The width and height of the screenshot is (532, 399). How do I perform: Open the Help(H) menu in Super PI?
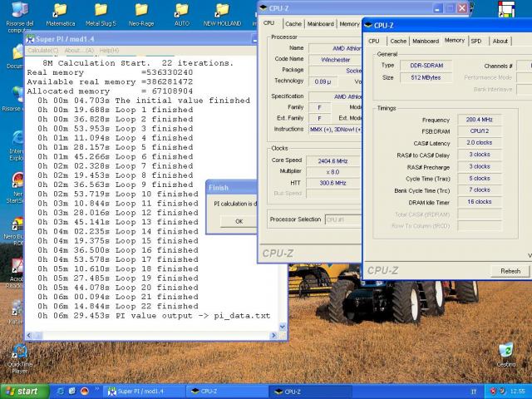[109, 50]
